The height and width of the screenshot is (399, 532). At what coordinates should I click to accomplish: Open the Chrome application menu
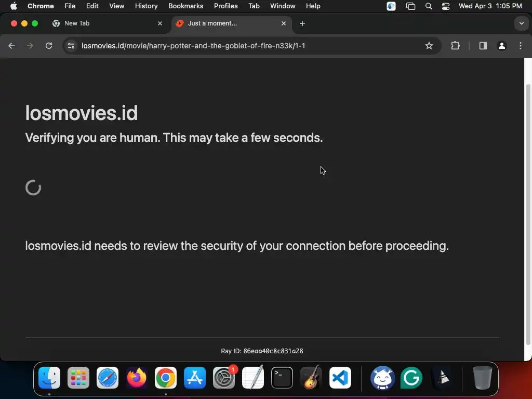tap(41, 6)
